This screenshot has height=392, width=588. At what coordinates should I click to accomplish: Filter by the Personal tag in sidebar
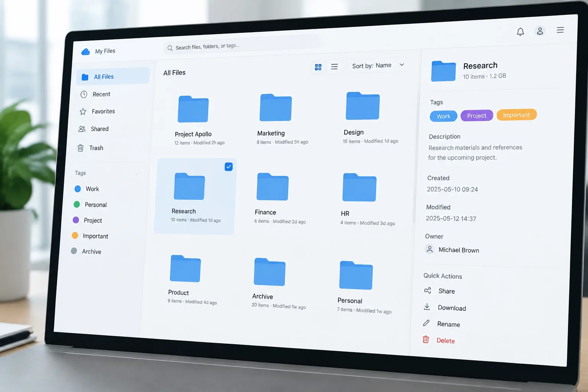click(x=90, y=205)
